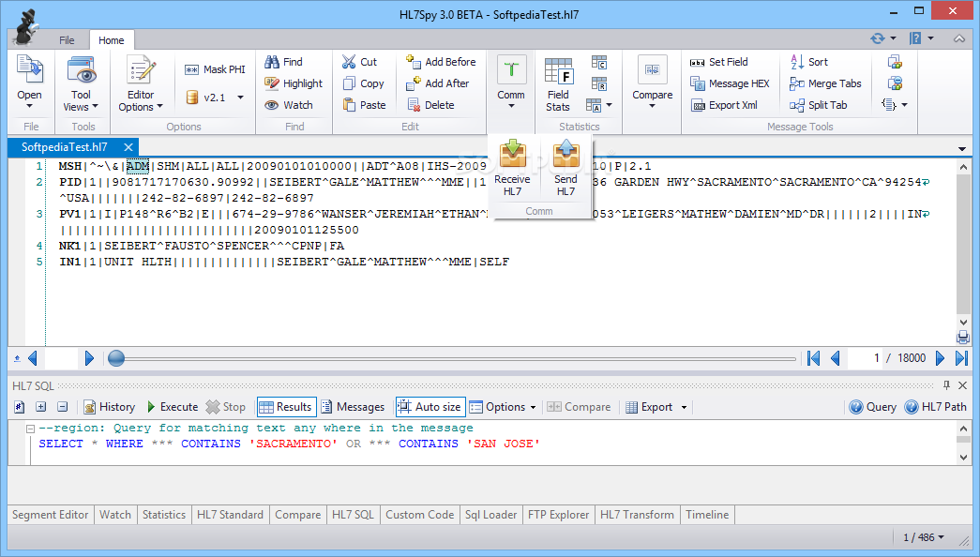Show Message HEX
Viewport: 980px width, 557px height.
click(730, 83)
